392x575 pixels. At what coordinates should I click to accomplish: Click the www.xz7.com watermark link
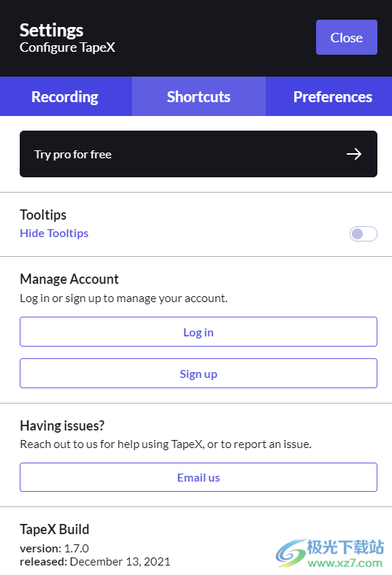click(x=345, y=563)
